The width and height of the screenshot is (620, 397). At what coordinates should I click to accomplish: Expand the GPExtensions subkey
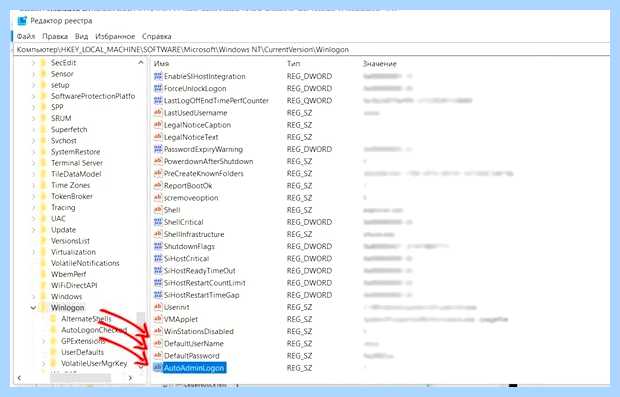point(43,341)
